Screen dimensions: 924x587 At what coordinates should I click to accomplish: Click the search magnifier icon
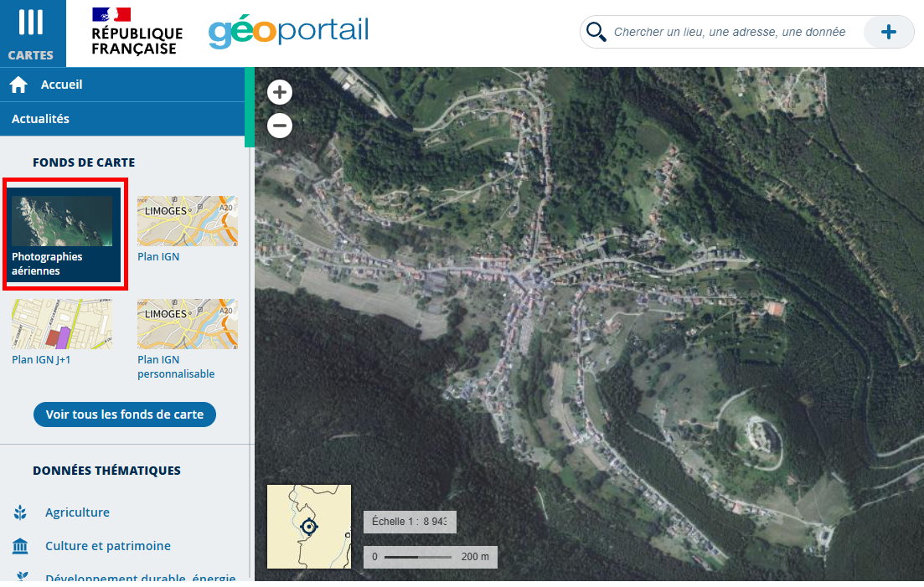[x=596, y=32]
